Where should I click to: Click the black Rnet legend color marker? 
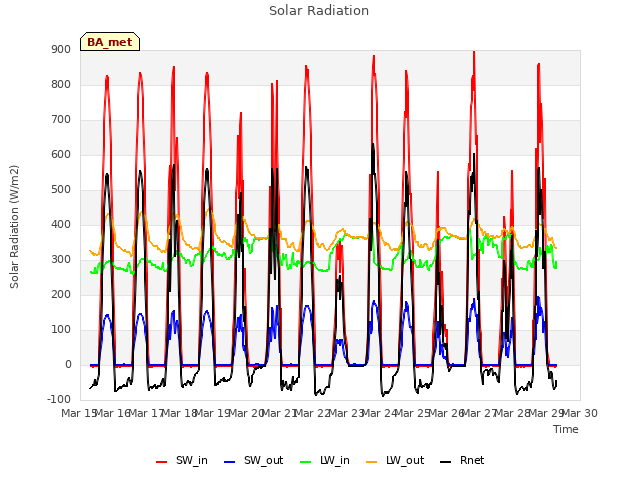446,462
